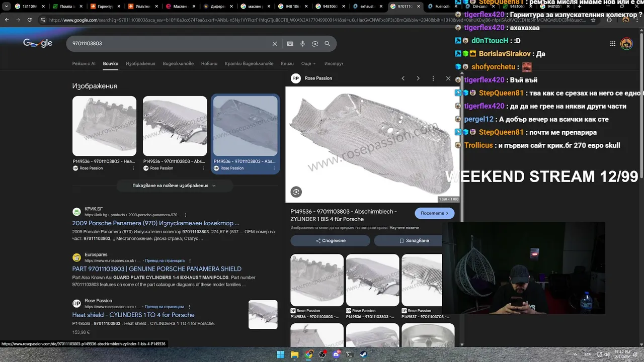Open the volume icon in system tray
The height and width of the screenshot is (362, 644).
[x=606, y=354]
